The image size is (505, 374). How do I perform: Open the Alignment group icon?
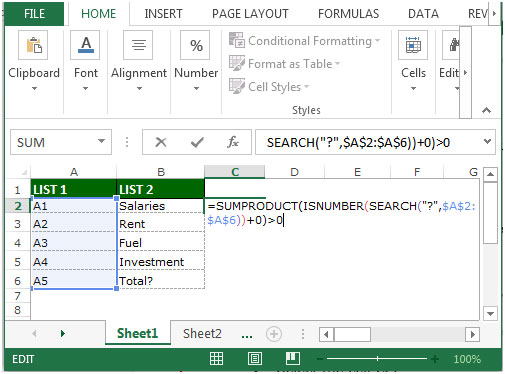pyautogui.click(x=138, y=45)
